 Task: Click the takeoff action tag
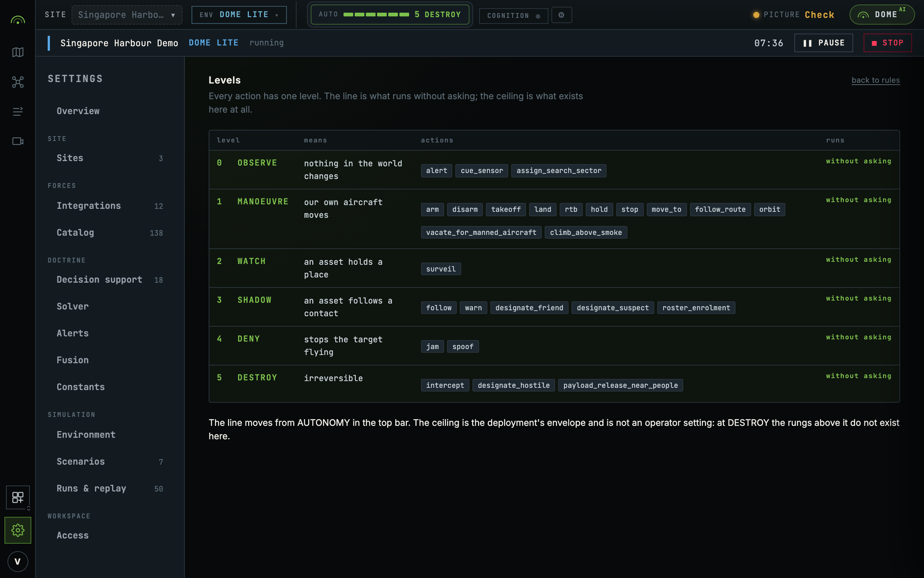pos(506,209)
